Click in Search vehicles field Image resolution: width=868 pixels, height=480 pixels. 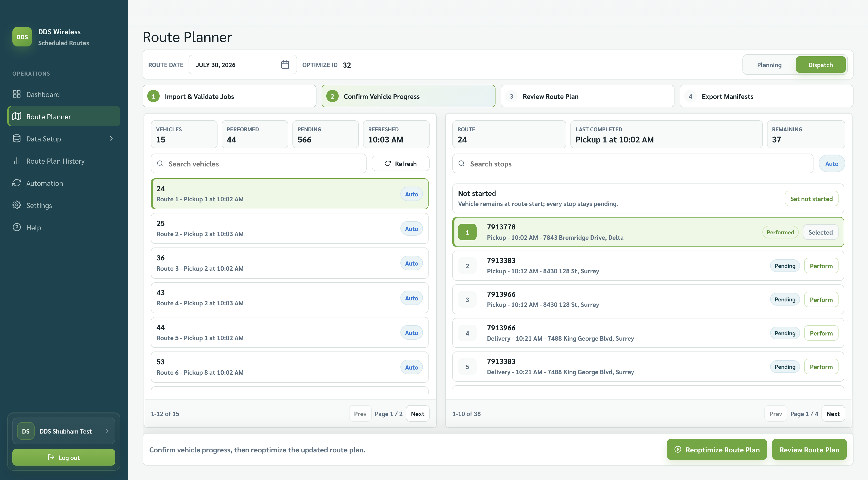tap(258, 164)
